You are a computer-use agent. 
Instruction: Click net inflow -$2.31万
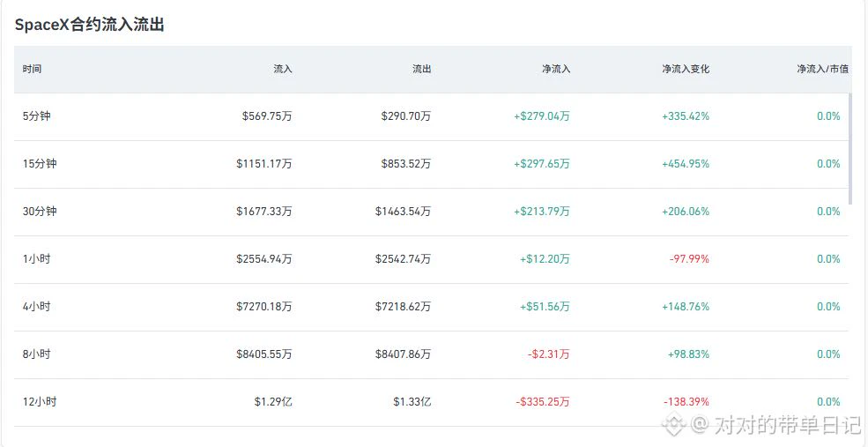(548, 354)
